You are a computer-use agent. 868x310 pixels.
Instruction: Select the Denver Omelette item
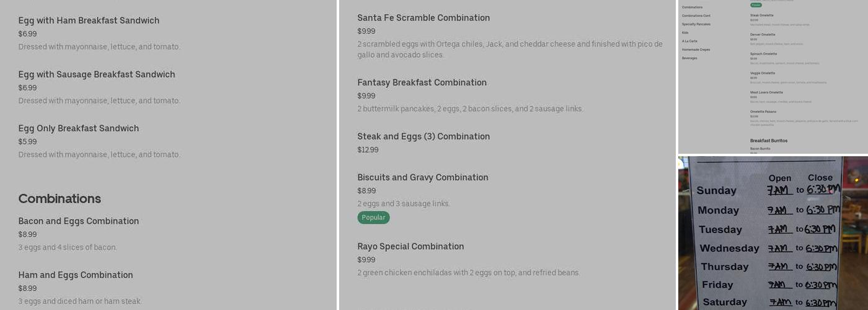point(763,35)
